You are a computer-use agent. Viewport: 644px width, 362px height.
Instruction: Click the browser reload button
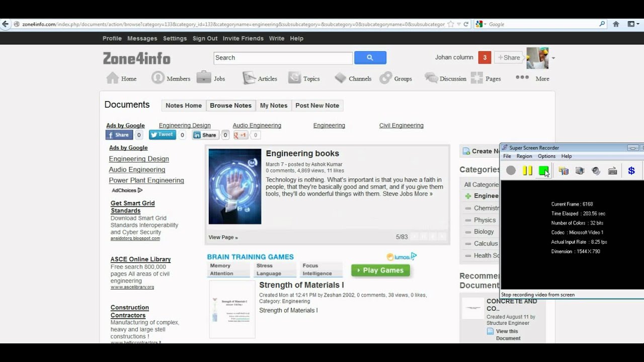[x=466, y=24]
